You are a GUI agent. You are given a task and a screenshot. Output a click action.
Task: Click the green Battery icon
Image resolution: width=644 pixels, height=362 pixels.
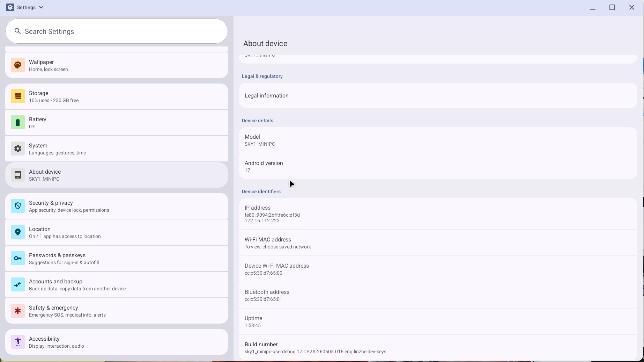18,123
